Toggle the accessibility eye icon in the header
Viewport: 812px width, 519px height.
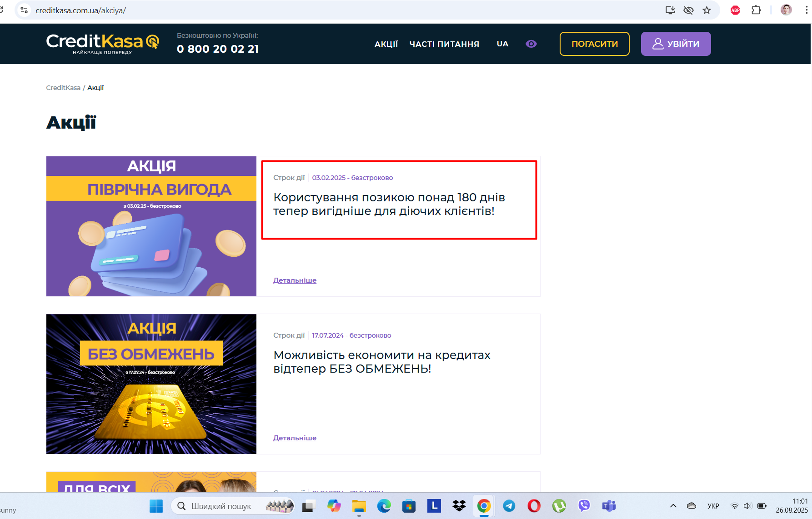[x=531, y=44]
